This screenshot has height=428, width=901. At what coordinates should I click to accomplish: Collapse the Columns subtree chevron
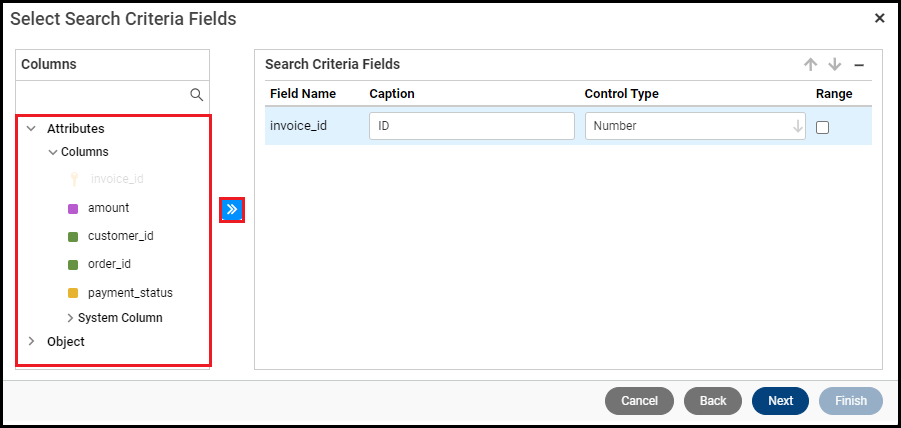click(53, 152)
